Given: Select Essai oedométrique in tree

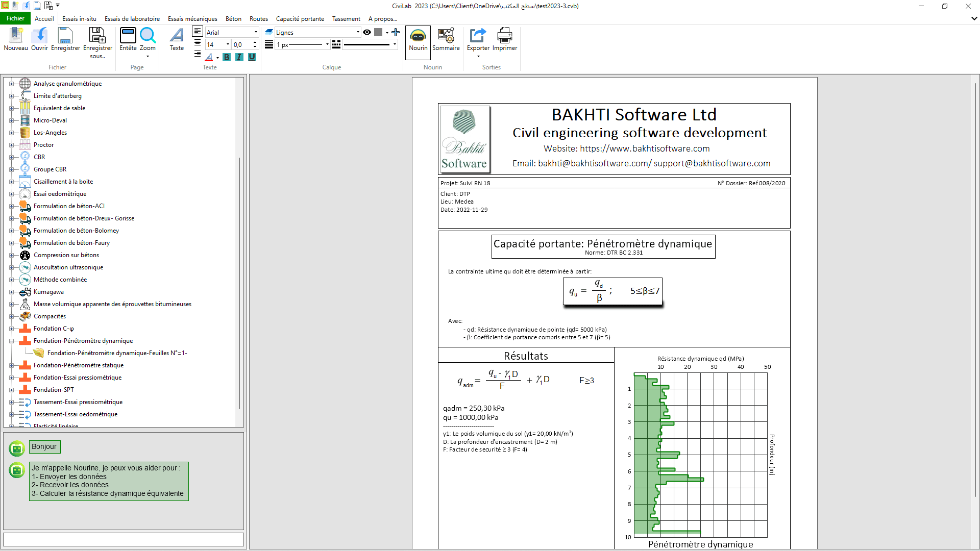Looking at the screenshot, I should (x=60, y=194).
